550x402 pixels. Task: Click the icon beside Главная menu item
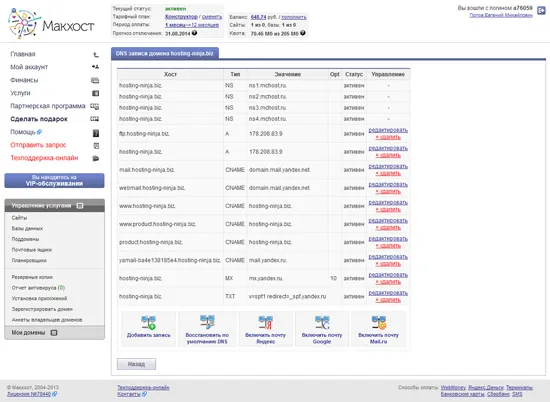[x=95, y=54]
